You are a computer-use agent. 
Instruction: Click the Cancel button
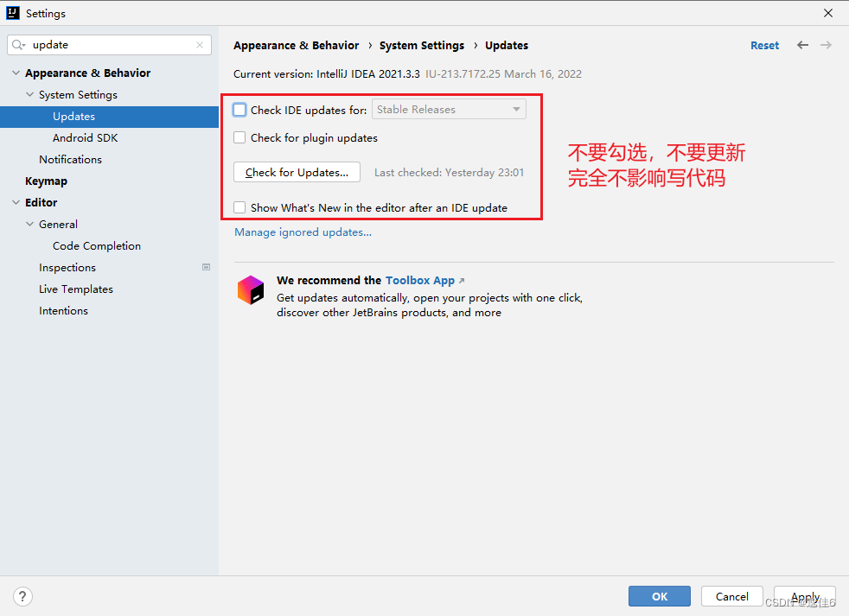pyautogui.click(x=732, y=596)
